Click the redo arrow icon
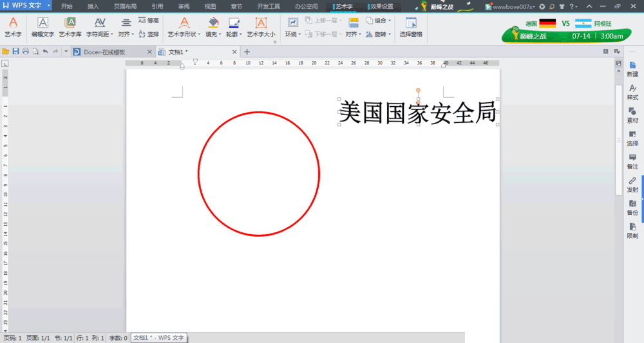 pos(55,51)
